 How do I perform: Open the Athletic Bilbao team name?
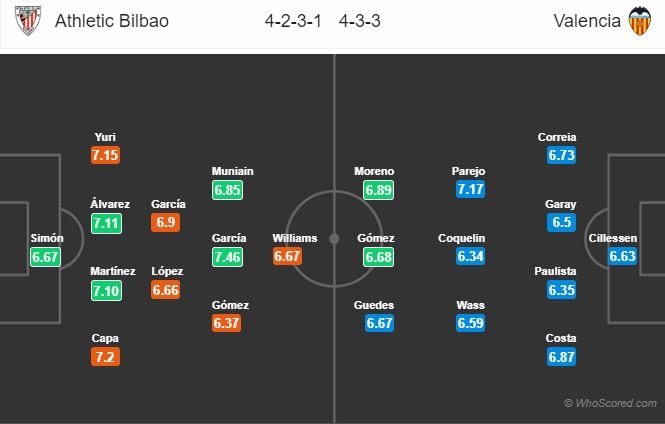pyautogui.click(x=112, y=21)
